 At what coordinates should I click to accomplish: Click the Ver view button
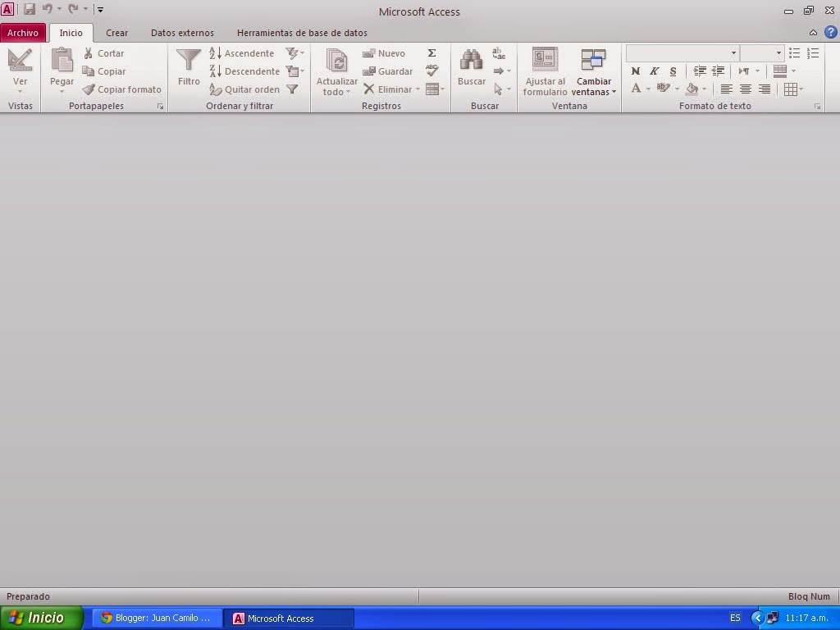(20, 71)
